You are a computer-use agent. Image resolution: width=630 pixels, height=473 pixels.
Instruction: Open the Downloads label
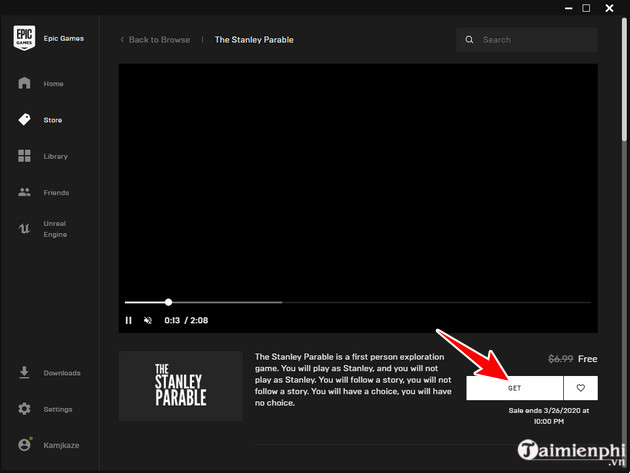(x=62, y=373)
